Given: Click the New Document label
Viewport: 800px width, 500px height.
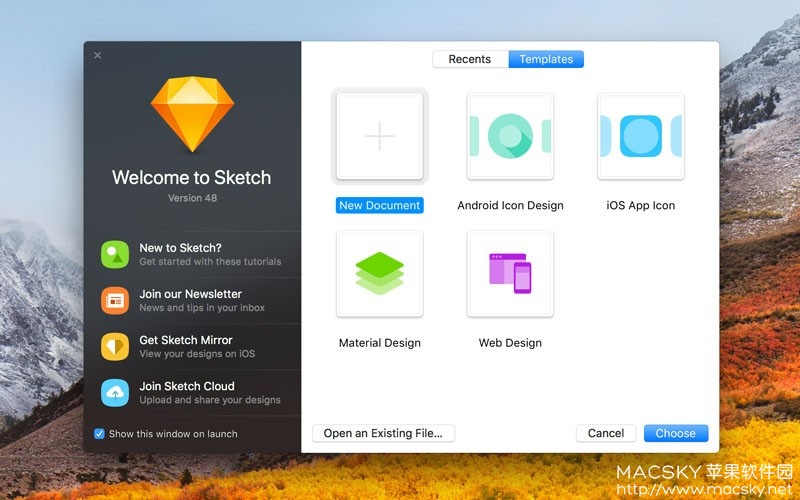Looking at the screenshot, I should pos(380,205).
